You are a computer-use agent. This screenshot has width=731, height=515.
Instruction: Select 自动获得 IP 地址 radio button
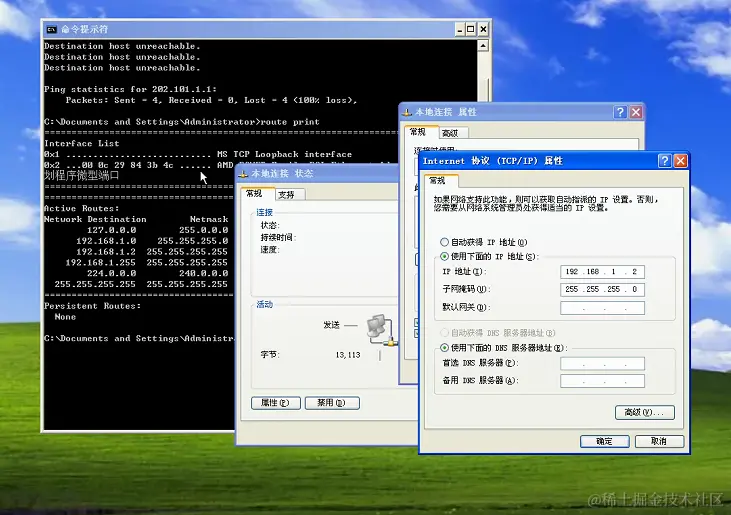(x=444, y=242)
